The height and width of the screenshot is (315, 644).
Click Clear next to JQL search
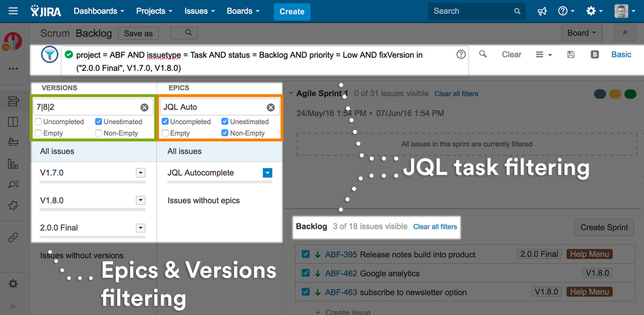tap(512, 55)
